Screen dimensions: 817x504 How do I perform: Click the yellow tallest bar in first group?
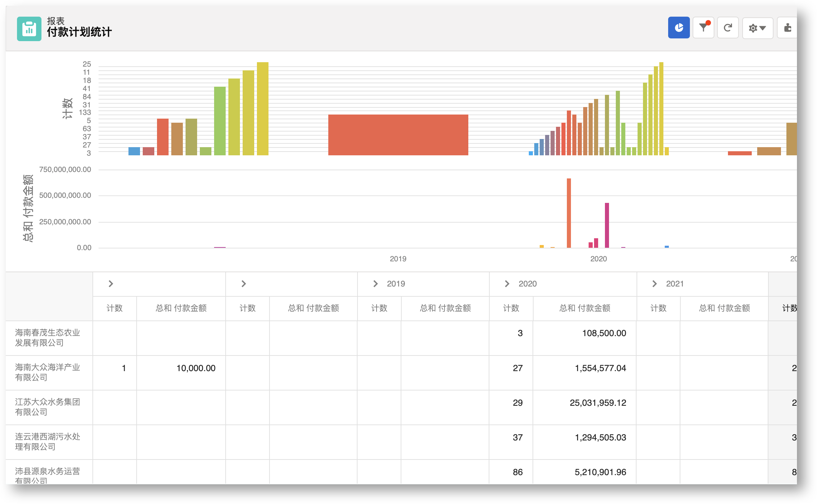[x=262, y=109]
